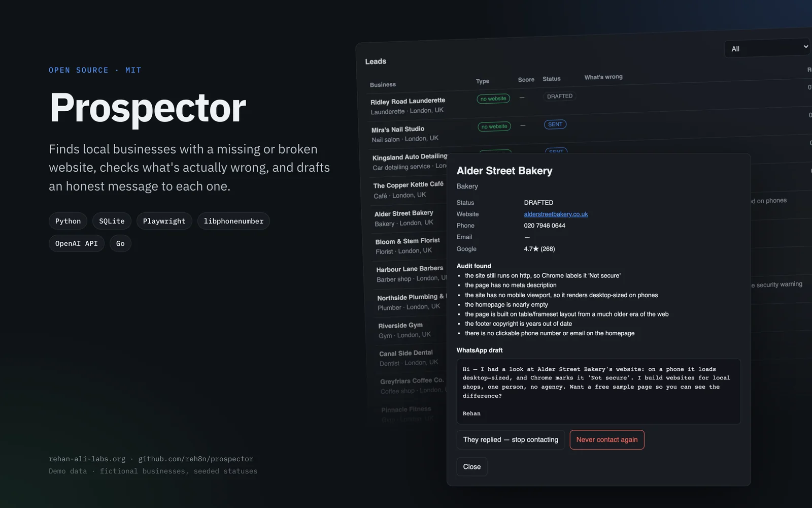Select the Alder Street Bakery list row

(x=404, y=218)
